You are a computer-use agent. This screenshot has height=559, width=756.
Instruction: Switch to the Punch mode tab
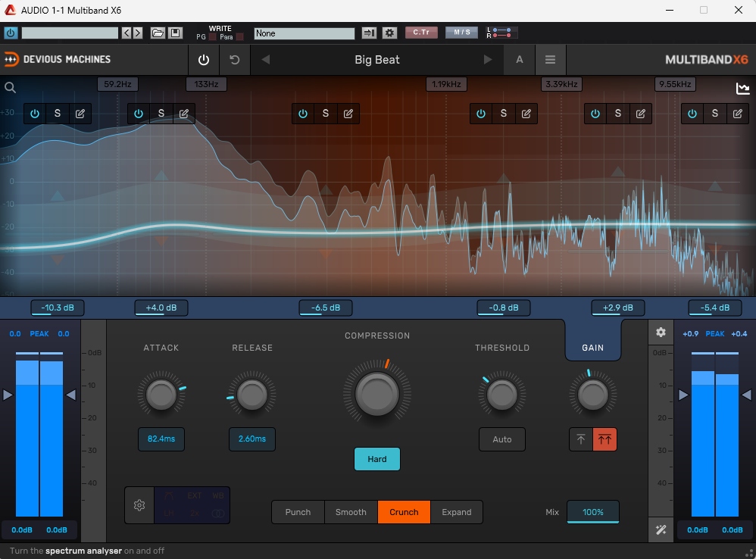298,512
